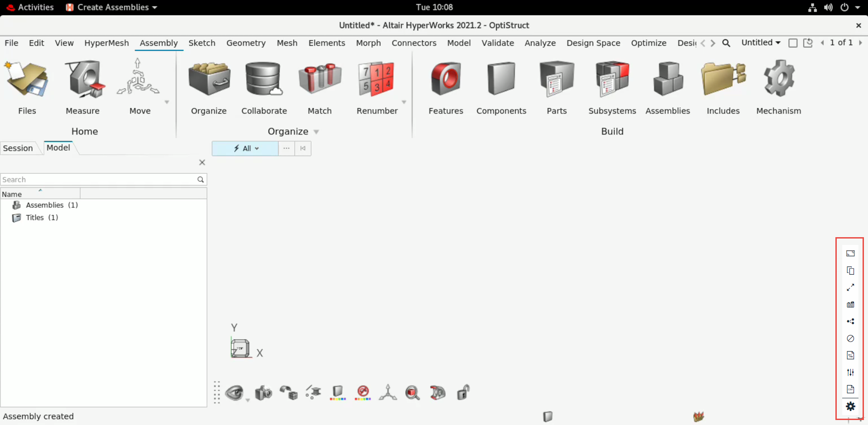Viewport: 868px width, 425px height.
Task: Click the fit-frame icon in right toolbar
Action: (x=850, y=253)
